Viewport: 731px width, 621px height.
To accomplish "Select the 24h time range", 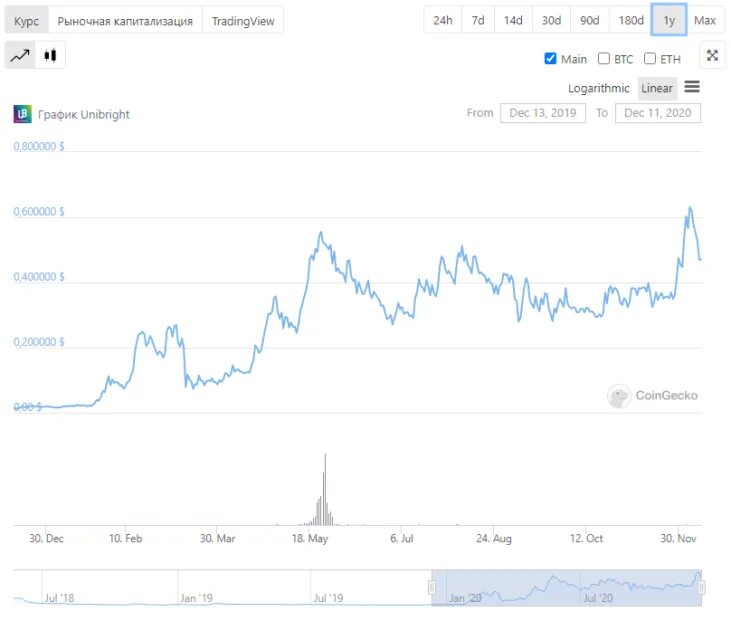I will (442, 20).
